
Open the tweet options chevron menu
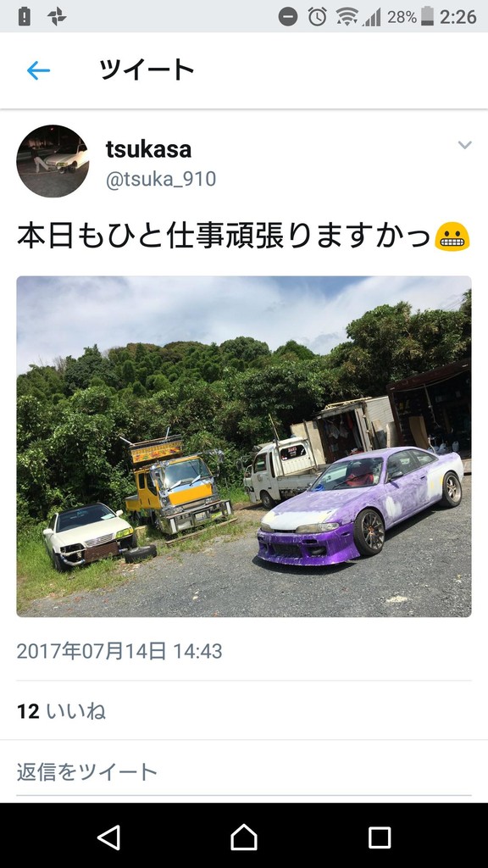465,145
